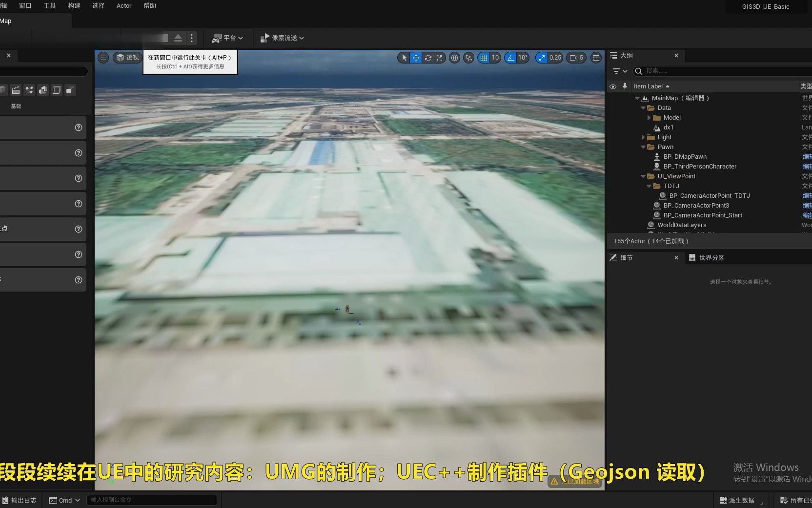Click the Cmd console type button

coord(63,500)
